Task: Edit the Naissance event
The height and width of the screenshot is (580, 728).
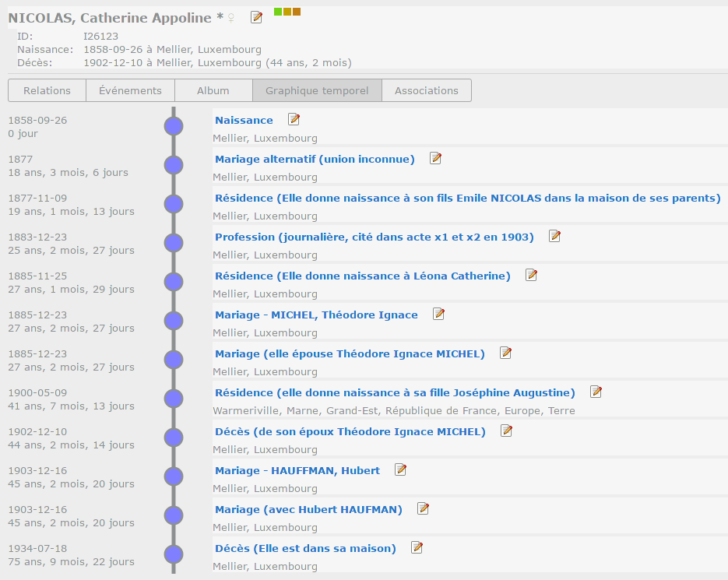Action: click(294, 119)
